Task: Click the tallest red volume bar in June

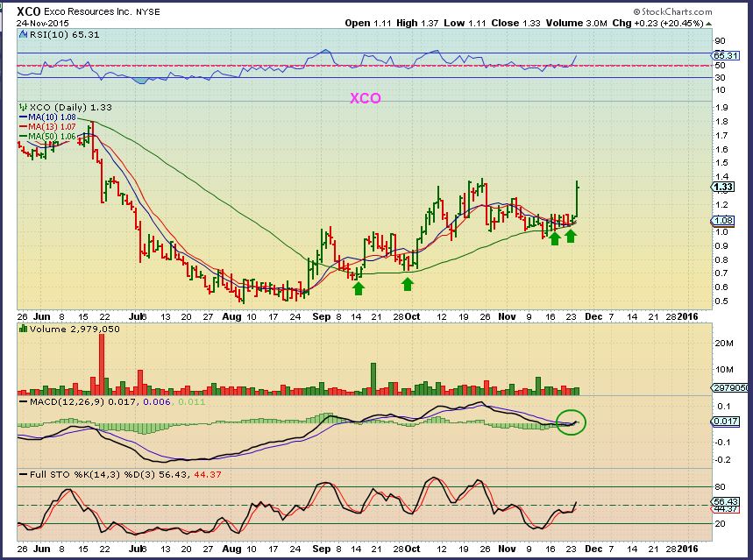Action: point(102,364)
